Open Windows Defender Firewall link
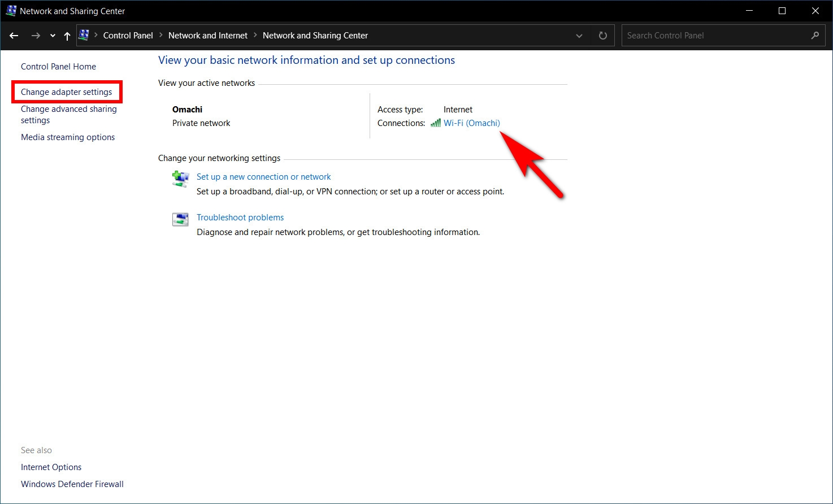The height and width of the screenshot is (504, 833). point(72,484)
